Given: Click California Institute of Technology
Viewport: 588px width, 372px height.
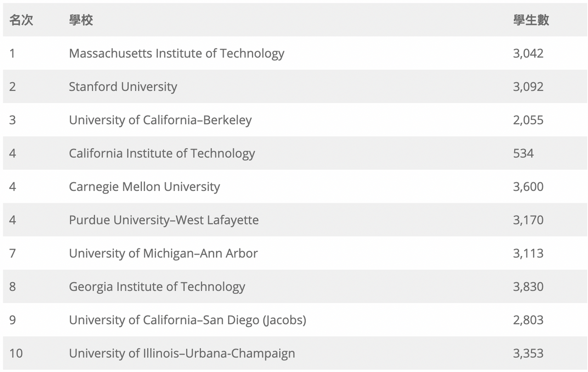Looking at the screenshot, I should 162,154.
